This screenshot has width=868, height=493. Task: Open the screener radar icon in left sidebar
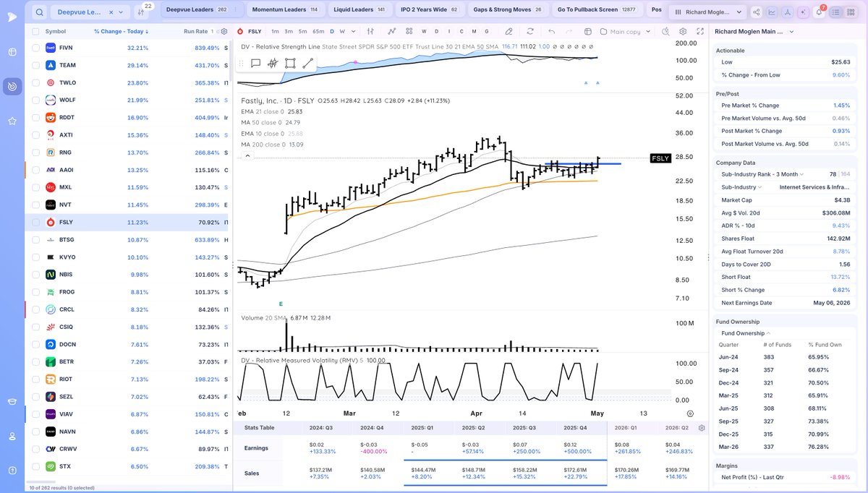coord(12,87)
